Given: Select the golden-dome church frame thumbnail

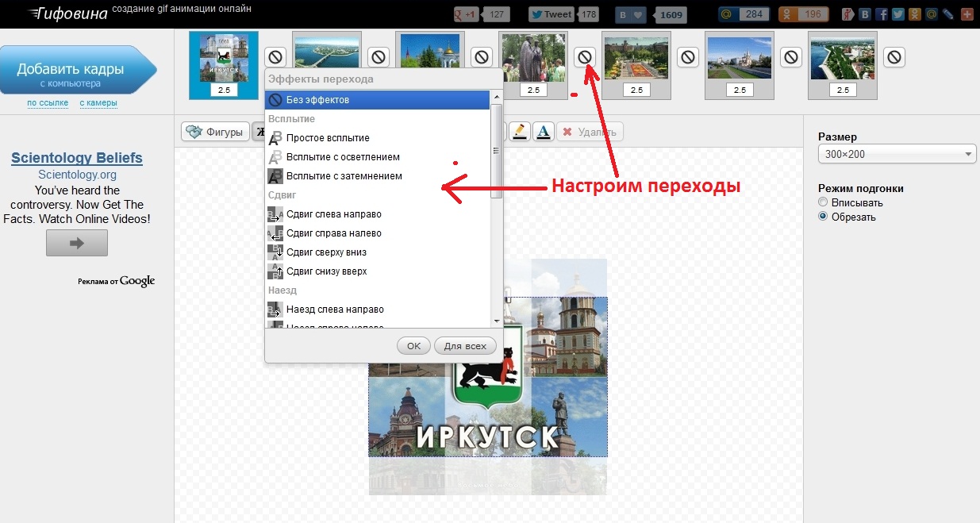Looking at the screenshot, I should coord(430,51).
